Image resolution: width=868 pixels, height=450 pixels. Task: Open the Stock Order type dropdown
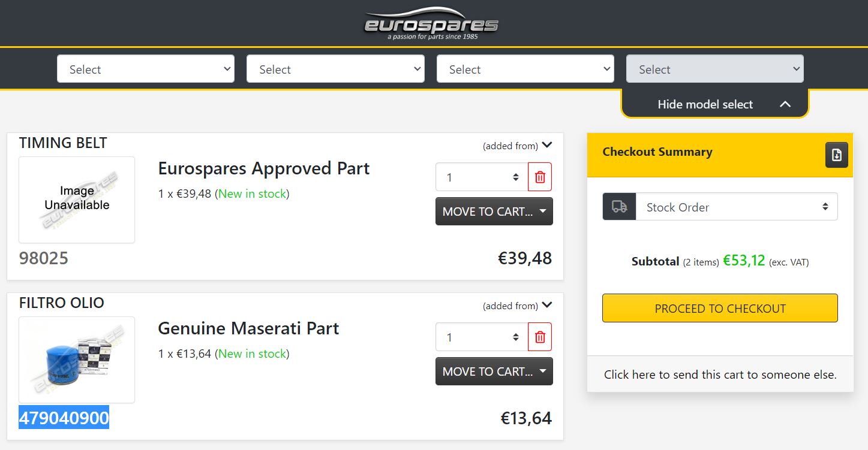coord(737,207)
